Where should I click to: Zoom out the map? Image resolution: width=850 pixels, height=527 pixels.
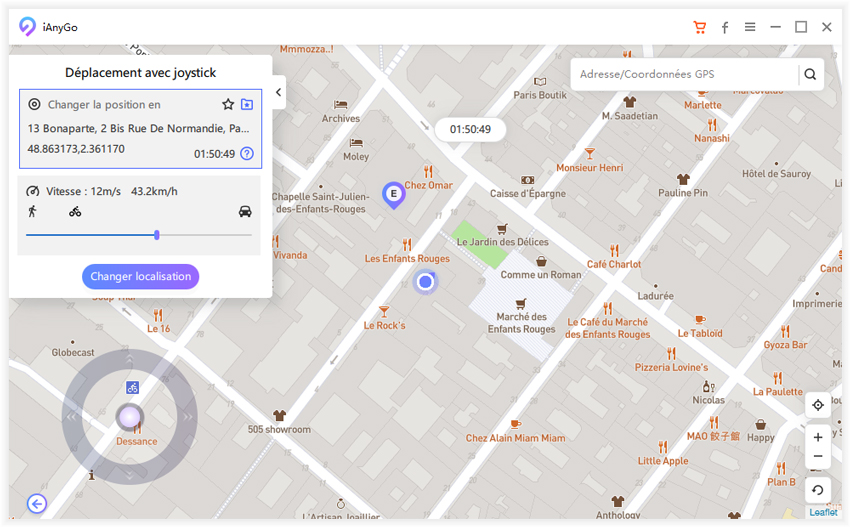818,457
